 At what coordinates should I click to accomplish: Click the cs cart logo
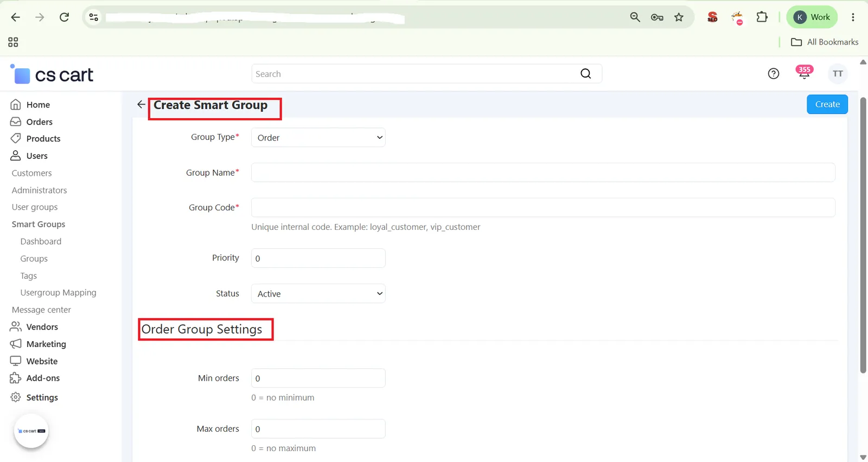coord(52,74)
